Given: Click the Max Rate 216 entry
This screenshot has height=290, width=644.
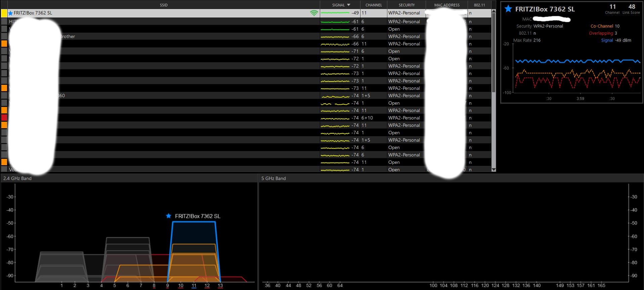Looking at the screenshot, I should click(527, 40).
